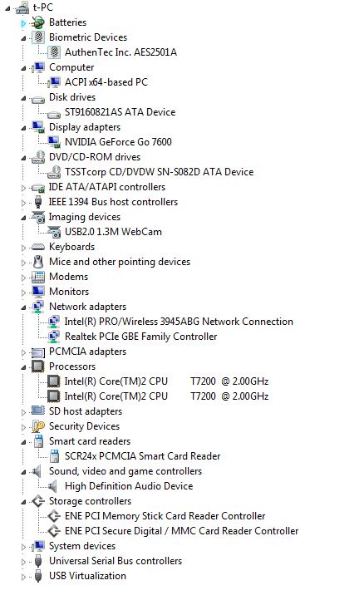Select the System devices category label
This screenshot has width=364, height=600.
click(82, 546)
